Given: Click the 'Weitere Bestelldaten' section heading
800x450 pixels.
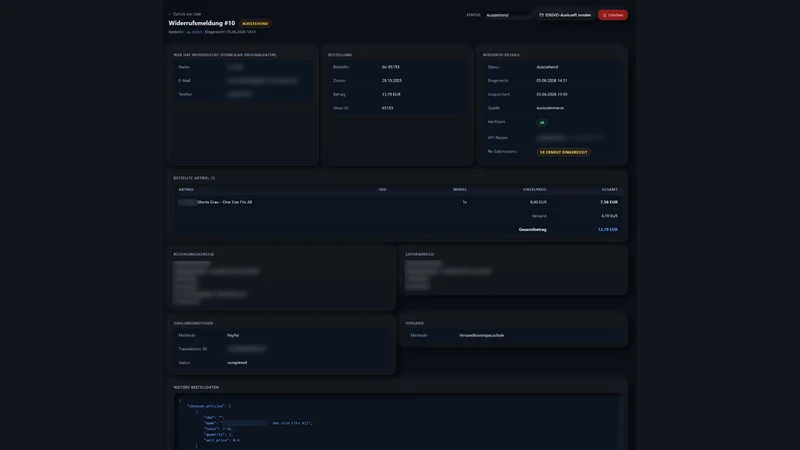Looking at the screenshot, I should point(196,387).
